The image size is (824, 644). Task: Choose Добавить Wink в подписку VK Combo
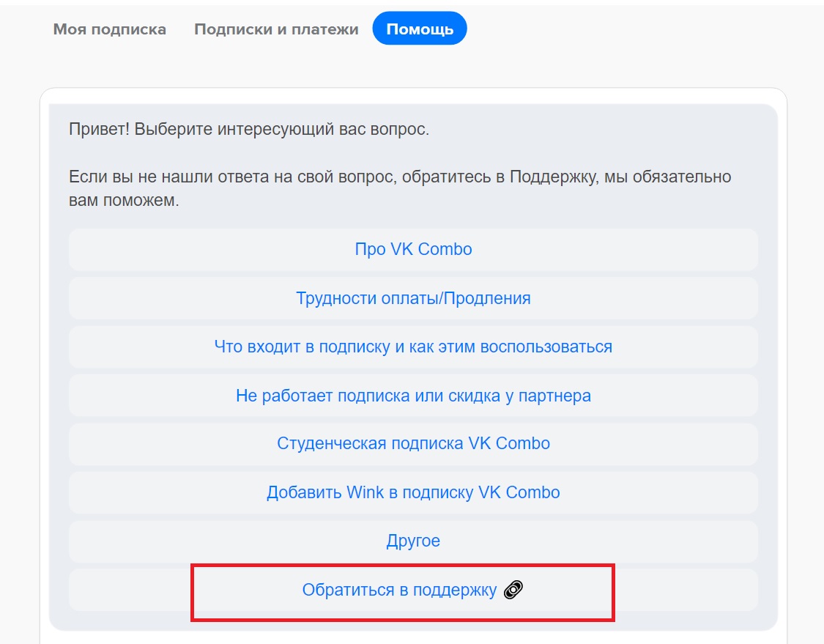point(413,492)
